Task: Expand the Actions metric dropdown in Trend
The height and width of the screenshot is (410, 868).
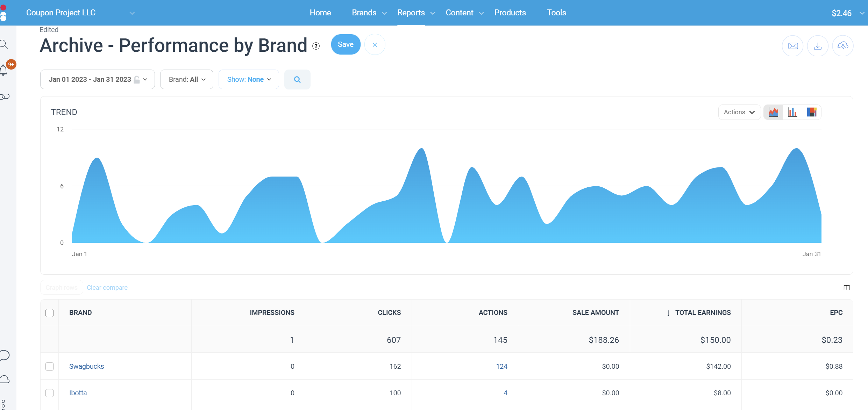Action: (x=739, y=112)
